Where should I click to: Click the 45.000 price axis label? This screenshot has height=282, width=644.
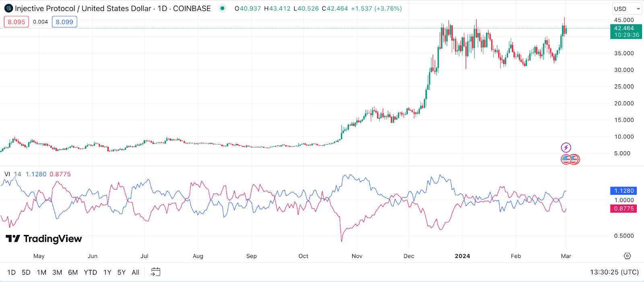point(624,20)
